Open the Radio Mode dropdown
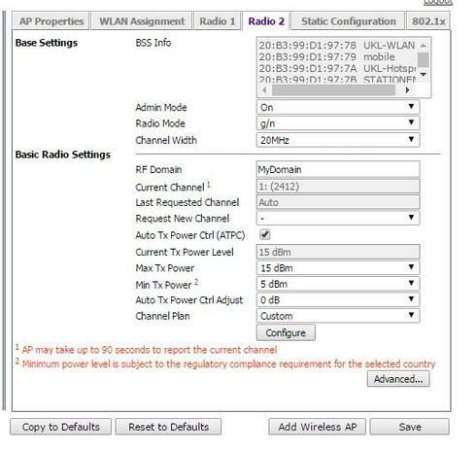This screenshot has width=476, height=450. coord(338,123)
